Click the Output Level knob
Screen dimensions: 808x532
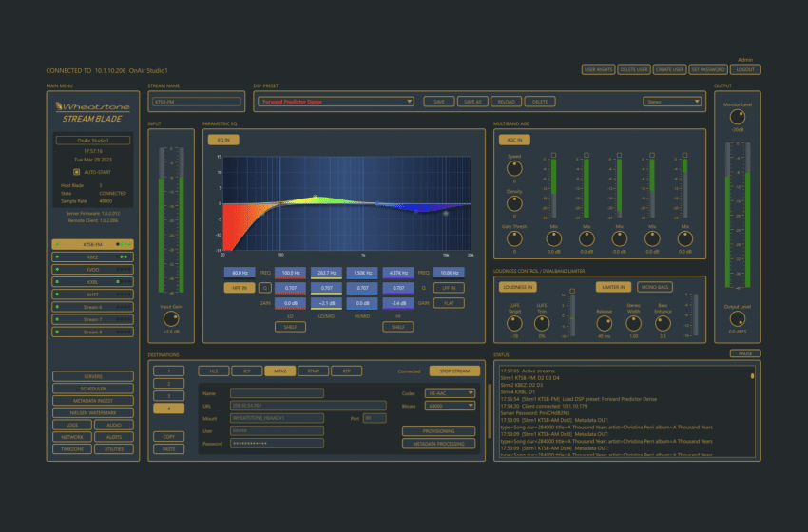736,317
